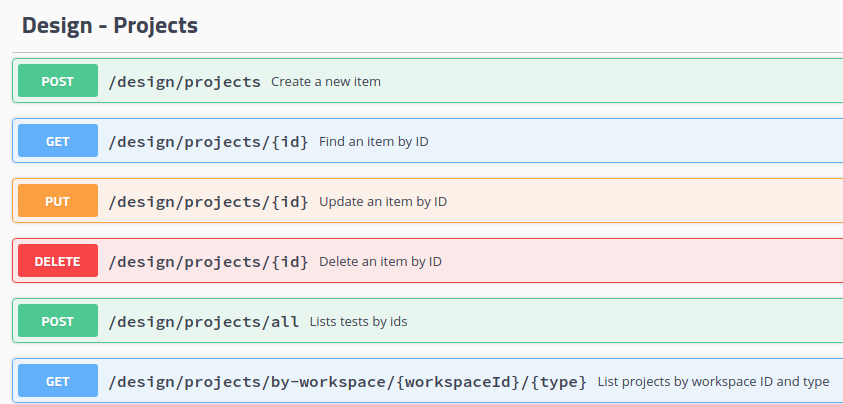Click the POST badge for /design/projects/all

coord(58,321)
